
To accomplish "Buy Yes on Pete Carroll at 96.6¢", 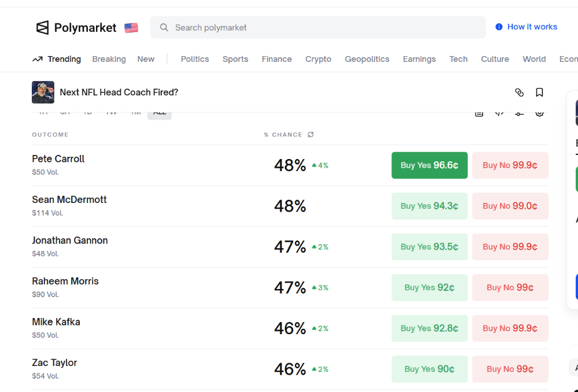I will click(429, 165).
